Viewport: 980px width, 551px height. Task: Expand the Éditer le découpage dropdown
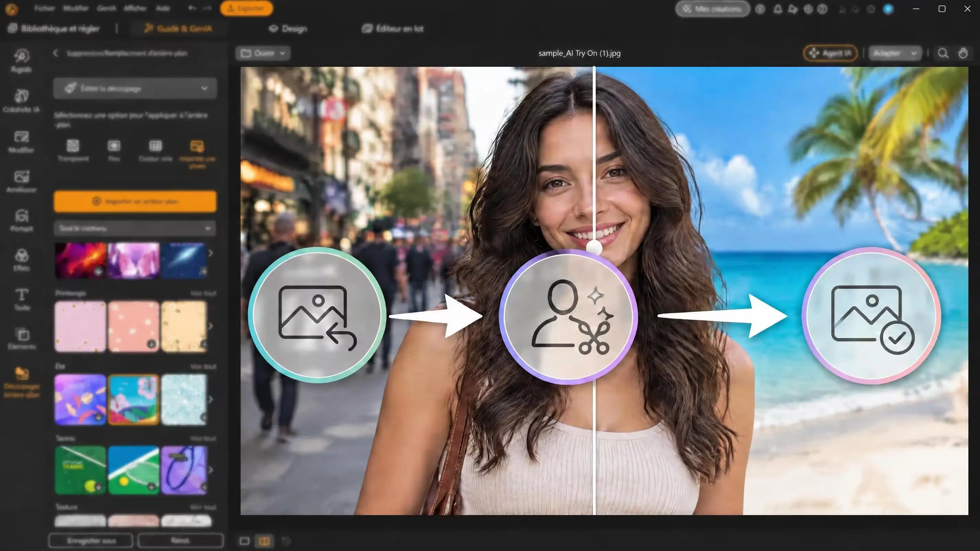pos(135,89)
